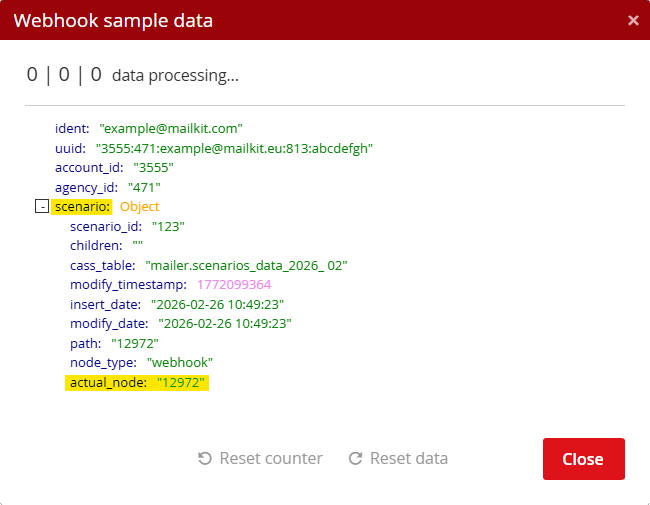The image size is (650, 505).
Task: Click the insert_date value "2026-02-26 10:49:23"
Action: [x=218, y=304]
